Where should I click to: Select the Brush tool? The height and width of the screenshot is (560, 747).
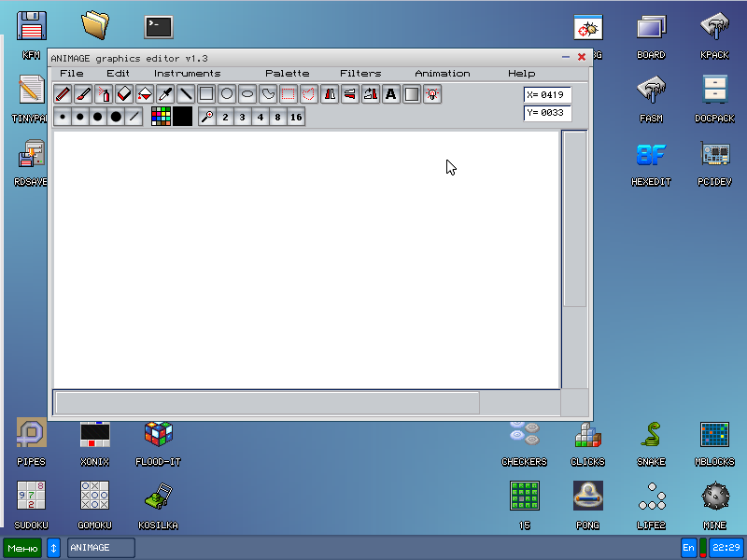coord(83,93)
